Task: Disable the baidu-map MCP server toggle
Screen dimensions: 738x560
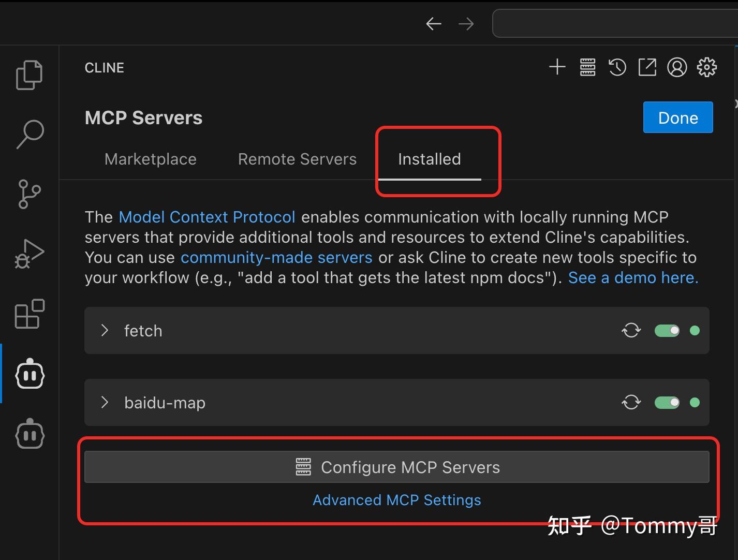Action: [667, 402]
